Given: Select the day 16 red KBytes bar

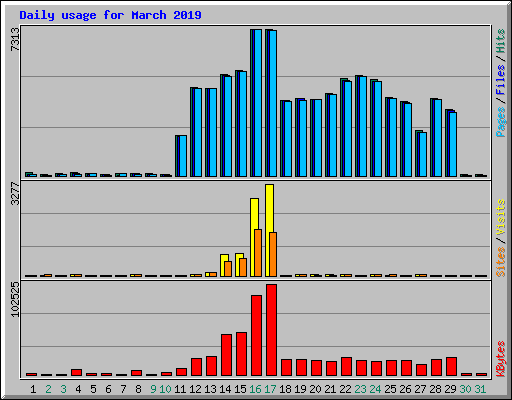Looking at the screenshot, I should click(256, 335).
